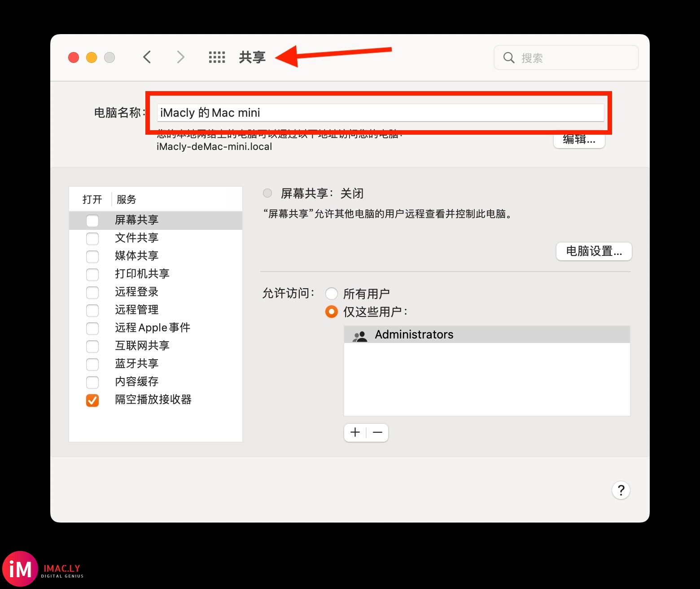Image resolution: width=700 pixels, height=589 pixels.
Task: Click the 屏幕共享：关闭 status indicator
Action: pos(267,193)
